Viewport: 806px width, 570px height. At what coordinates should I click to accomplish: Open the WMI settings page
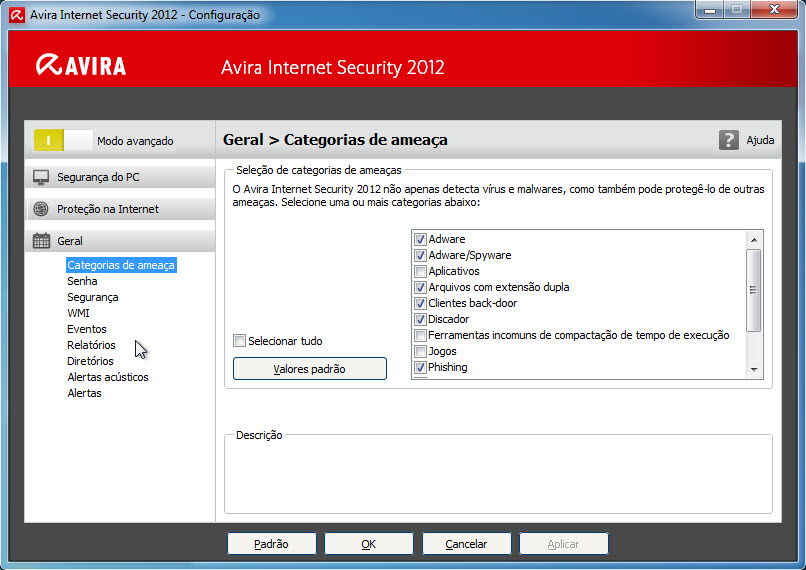(x=78, y=313)
